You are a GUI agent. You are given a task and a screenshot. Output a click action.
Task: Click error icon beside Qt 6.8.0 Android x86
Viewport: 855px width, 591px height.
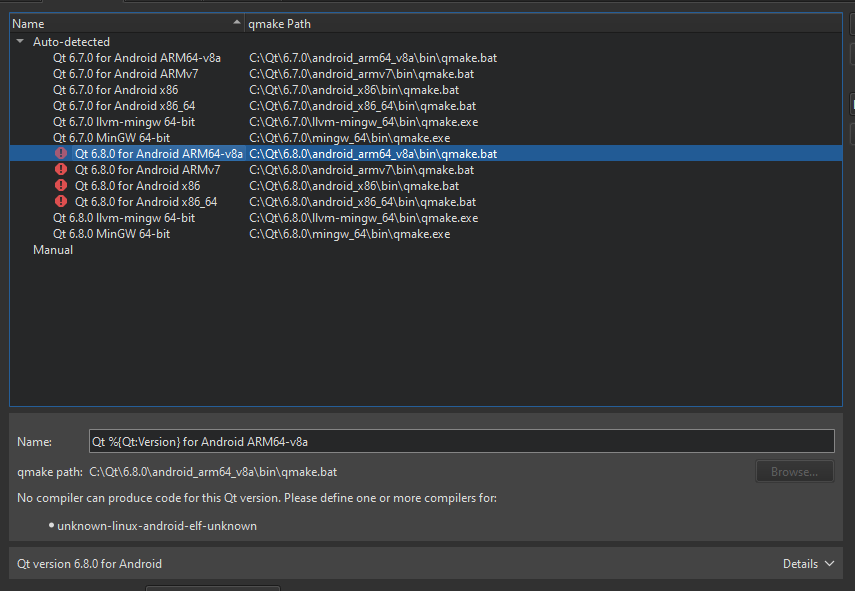[61, 185]
